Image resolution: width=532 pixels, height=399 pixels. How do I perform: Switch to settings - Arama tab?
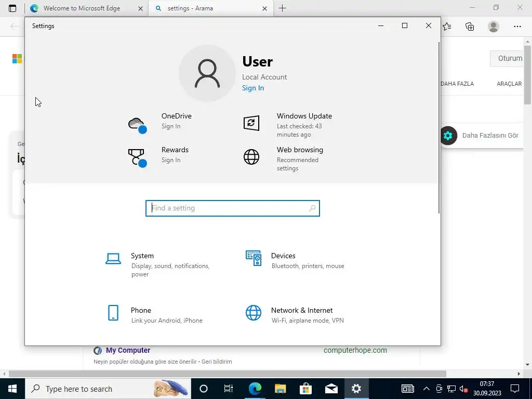click(210, 8)
